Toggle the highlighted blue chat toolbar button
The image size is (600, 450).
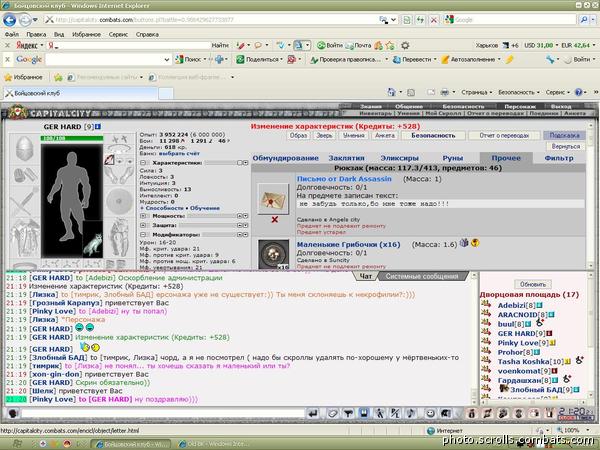pyautogui.click(x=364, y=414)
